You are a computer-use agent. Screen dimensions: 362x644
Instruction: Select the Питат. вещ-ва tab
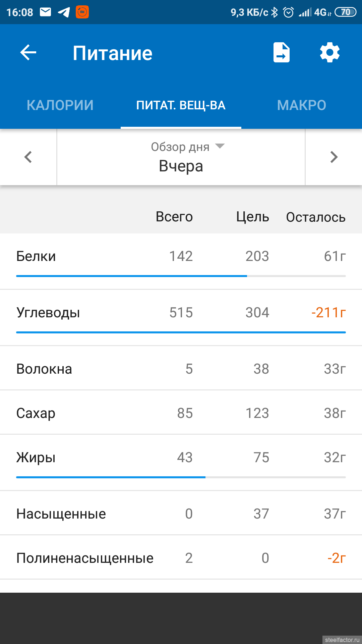pos(181,105)
